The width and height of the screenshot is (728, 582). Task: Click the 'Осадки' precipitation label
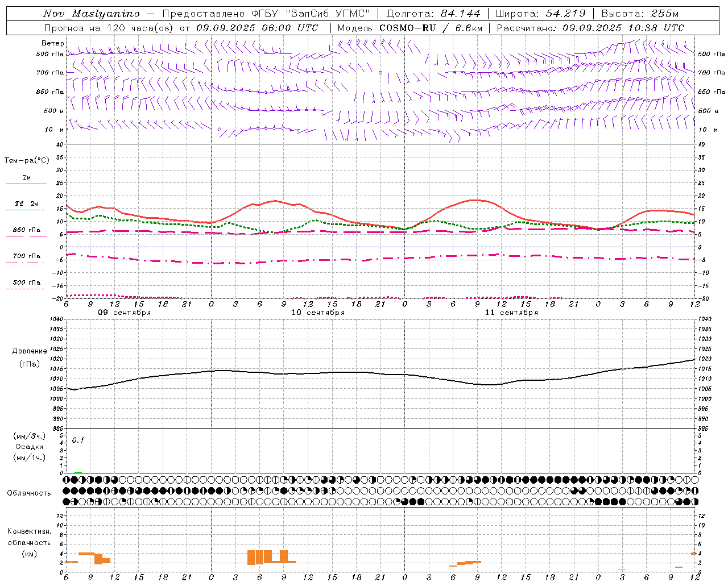pos(30,447)
